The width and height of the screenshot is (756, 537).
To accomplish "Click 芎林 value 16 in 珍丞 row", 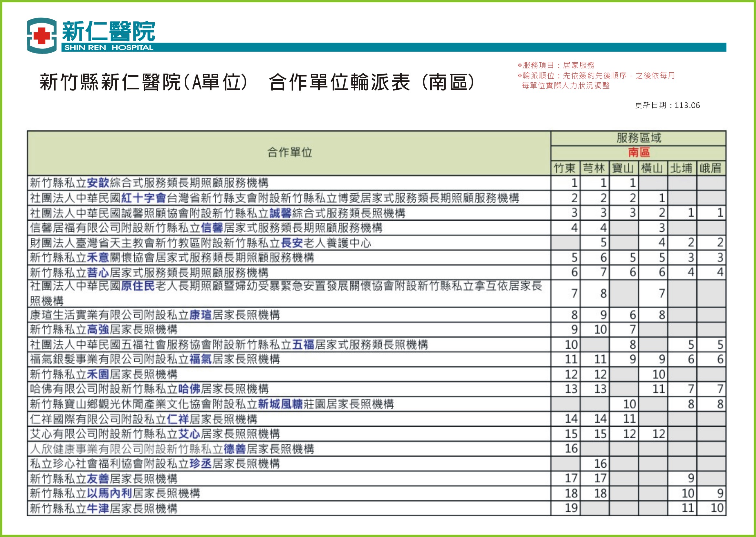I will coord(600,464).
